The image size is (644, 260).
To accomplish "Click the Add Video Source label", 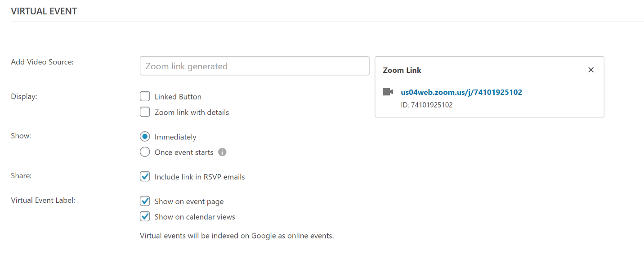I will click(x=42, y=62).
